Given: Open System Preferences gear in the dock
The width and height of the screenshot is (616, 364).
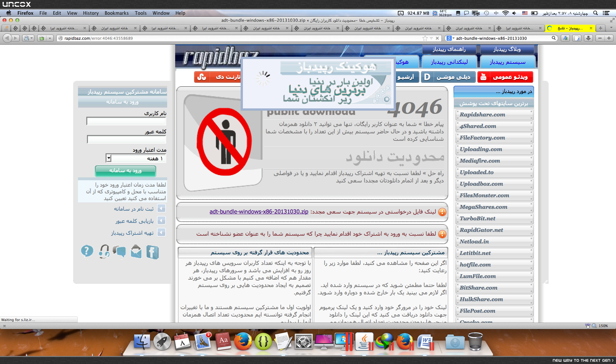Looking at the screenshot, I should click(x=304, y=342).
